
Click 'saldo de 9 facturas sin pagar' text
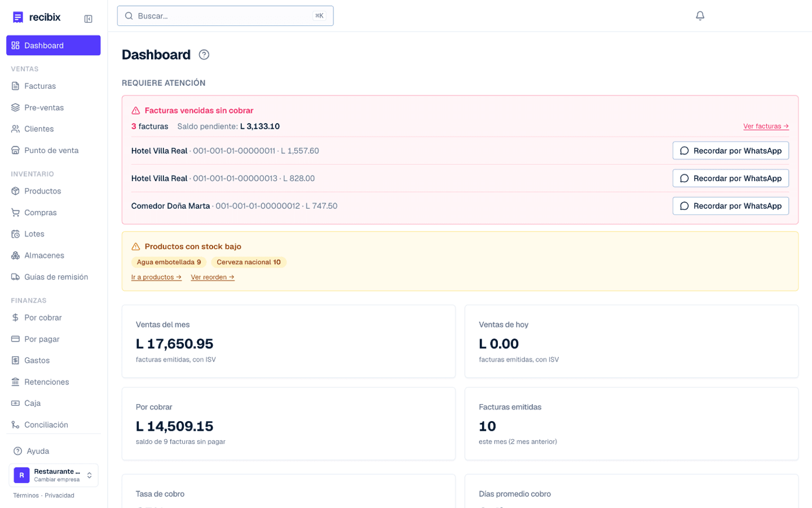coord(180,442)
